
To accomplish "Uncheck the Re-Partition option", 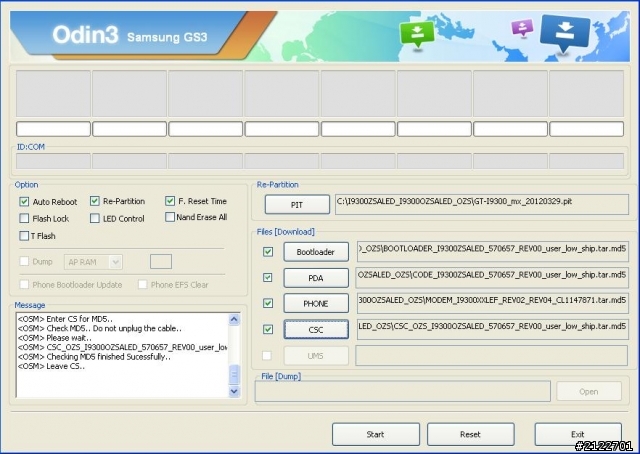I will coord(95,201).
